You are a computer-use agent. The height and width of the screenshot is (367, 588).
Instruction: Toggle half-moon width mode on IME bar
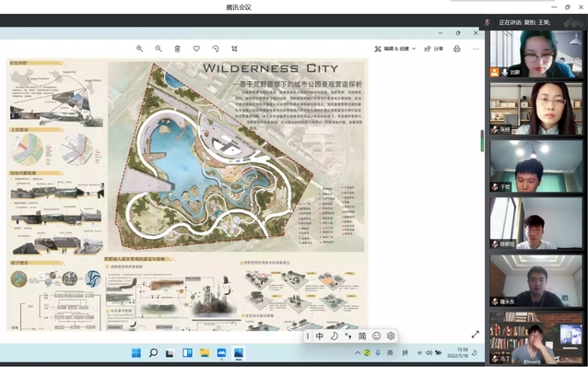click(x=334, y=336)
